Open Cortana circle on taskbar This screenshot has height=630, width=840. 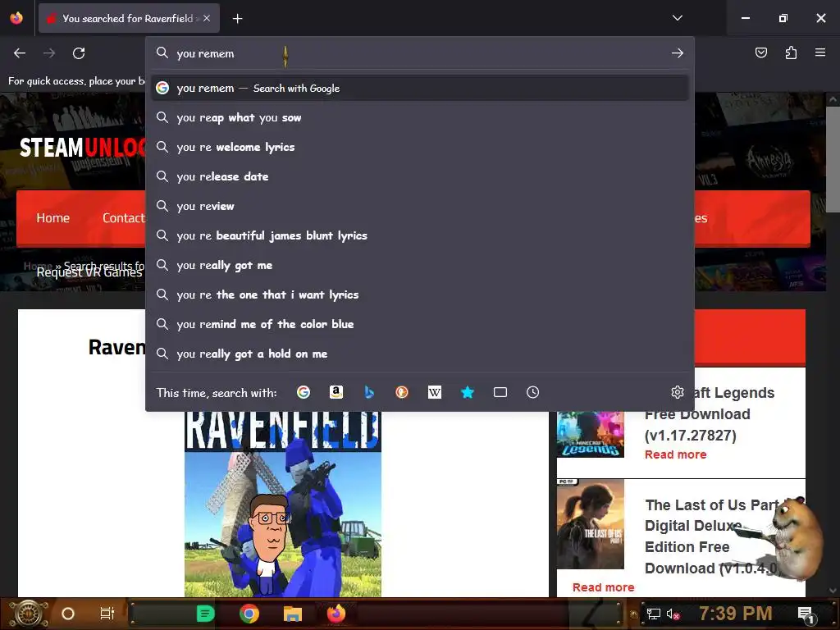(x=67, y=614)
